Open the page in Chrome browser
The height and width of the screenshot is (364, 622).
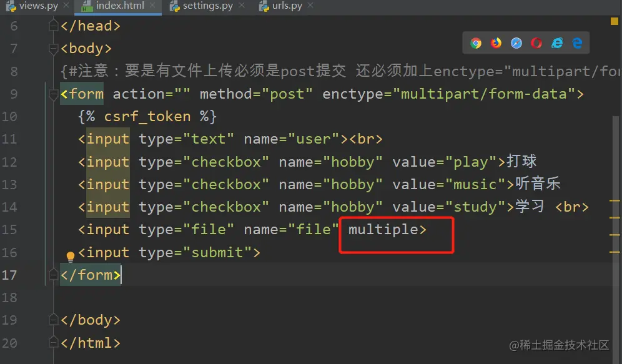pyautogui.click(x=476, y=44)
